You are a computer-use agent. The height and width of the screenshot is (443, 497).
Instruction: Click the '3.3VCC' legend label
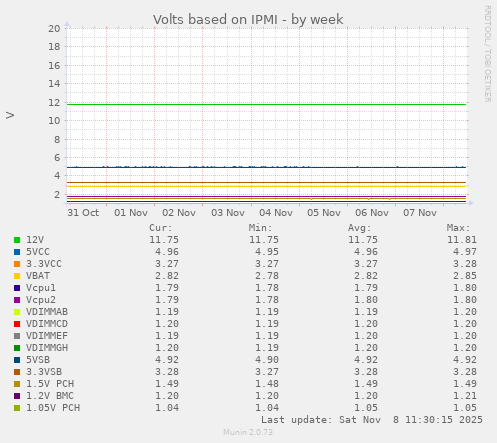[44, 264]
